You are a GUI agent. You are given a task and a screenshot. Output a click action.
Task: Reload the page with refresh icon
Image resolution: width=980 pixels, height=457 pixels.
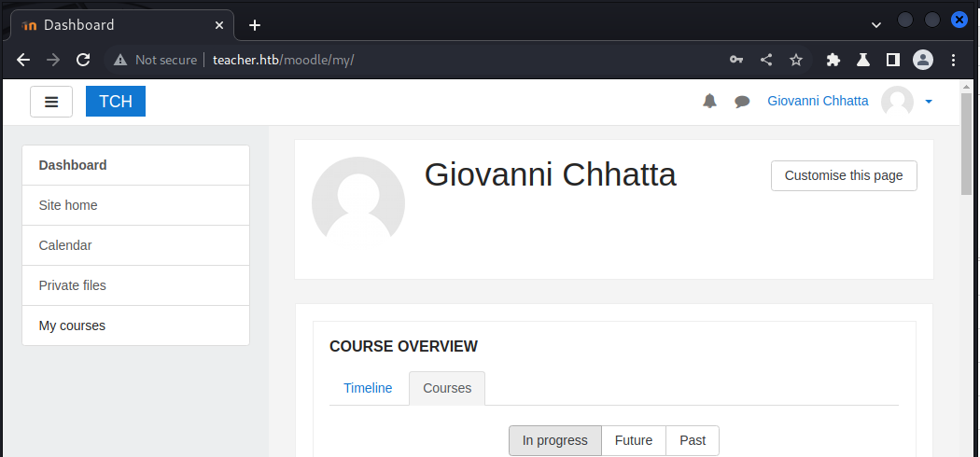[83, 60]
